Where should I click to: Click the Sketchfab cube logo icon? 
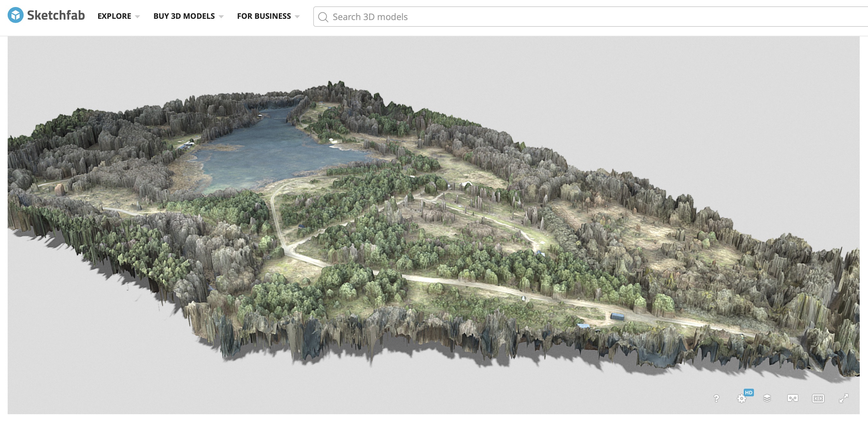point(16,16)
